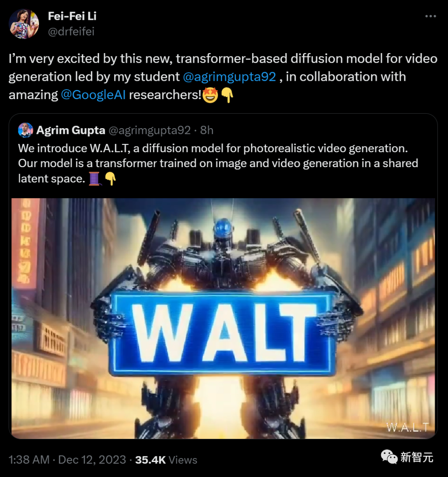The image size is (448, 477).
Task: Click the thread spool emoji in quoted tweet
Action: tap(95, 179)
